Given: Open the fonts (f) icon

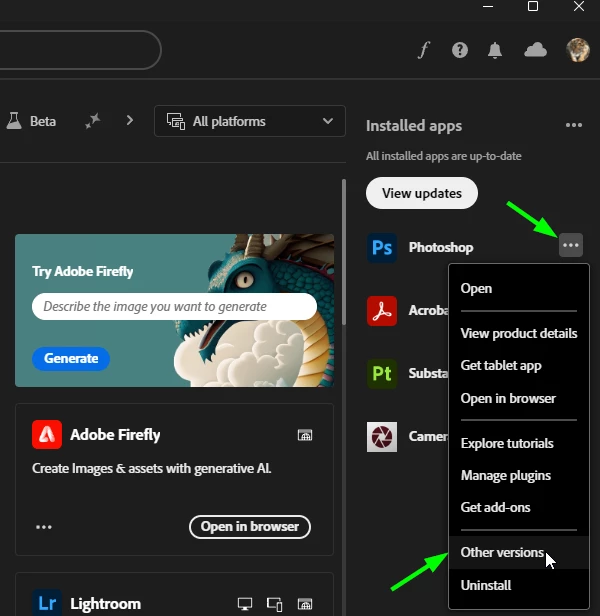Looking at the screenshot, I should pyautogui.click(x=424, y=50).
